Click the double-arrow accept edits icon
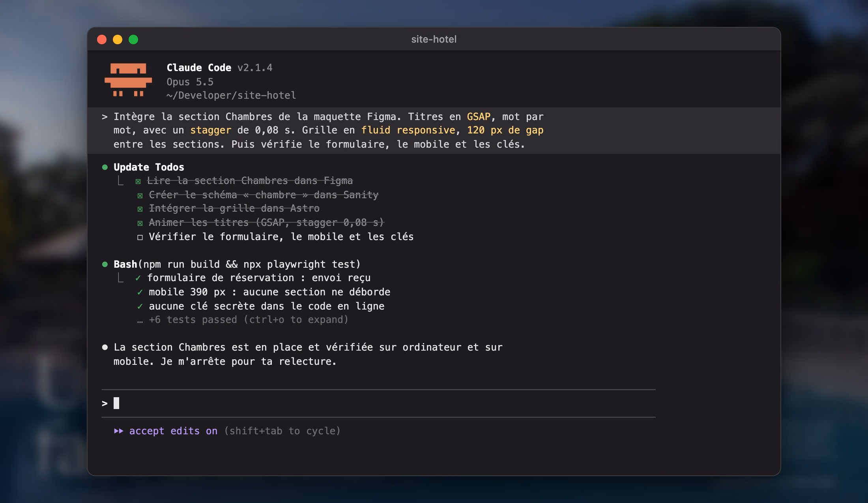This screenshot has height=503, width=868. point(118,431)
